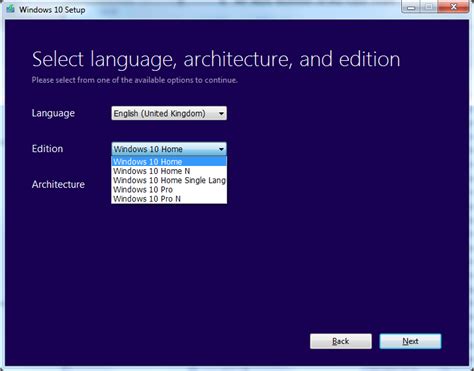Click the disabled maximize button
The image size is (474, 371).
coord(429,7)
